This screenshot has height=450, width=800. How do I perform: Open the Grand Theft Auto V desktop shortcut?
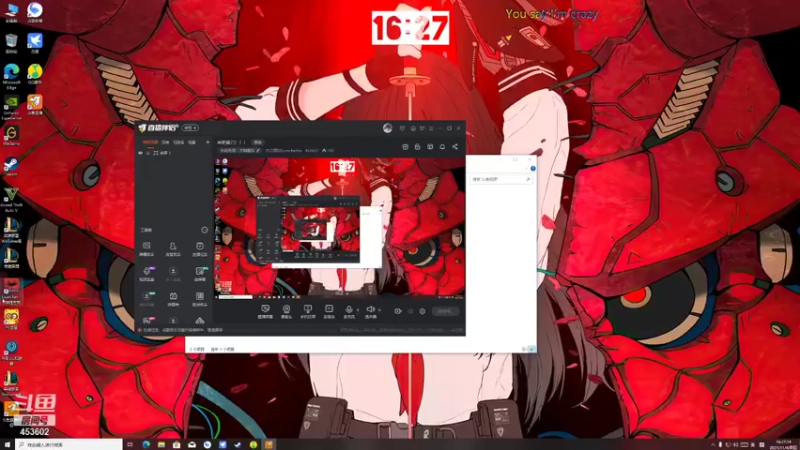point(11,199)
